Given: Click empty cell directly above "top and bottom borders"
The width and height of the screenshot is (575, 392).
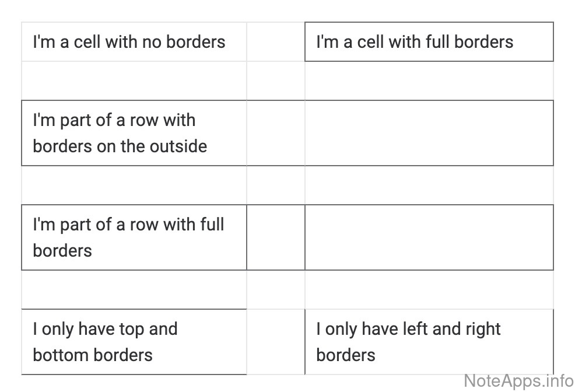Looking at the screenshot, I should tap(134, 290).
